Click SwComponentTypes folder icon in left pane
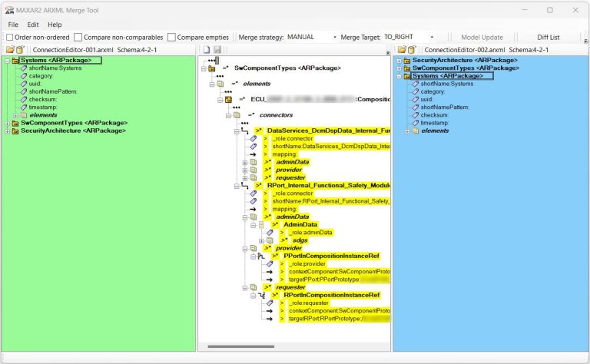 15,124
